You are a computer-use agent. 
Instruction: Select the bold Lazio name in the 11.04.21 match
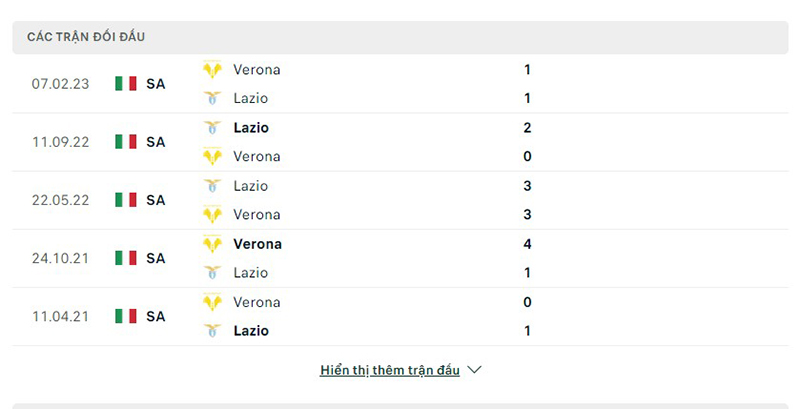pyautogui.click(x=251, y=331)
